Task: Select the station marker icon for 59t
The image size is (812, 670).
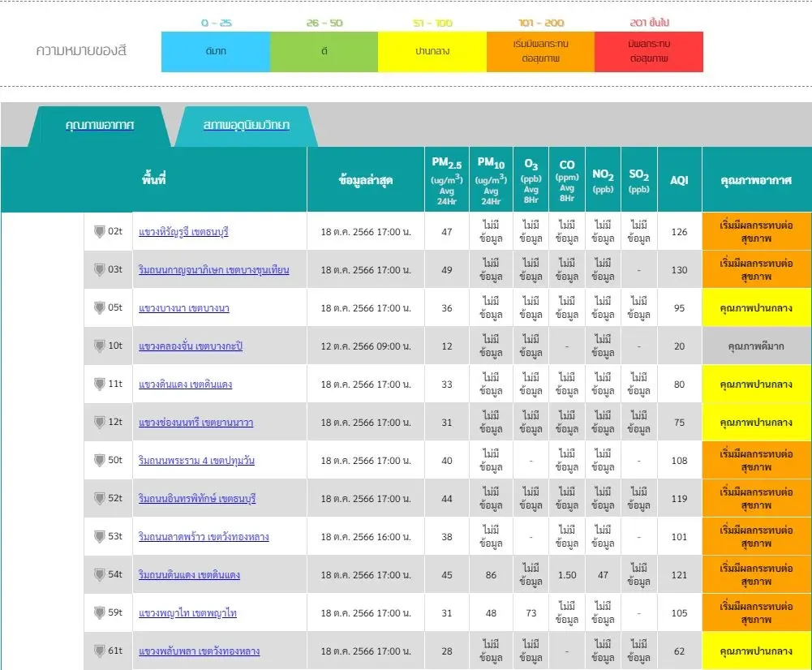Action: point(100,612)
